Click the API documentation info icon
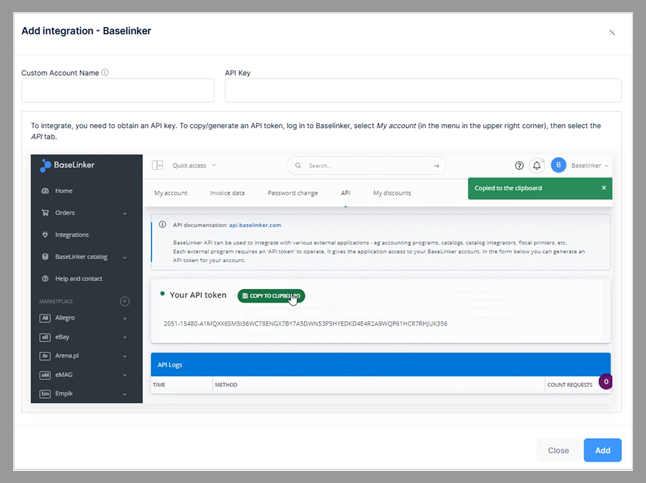646x483 pixels. pos(162,225)
